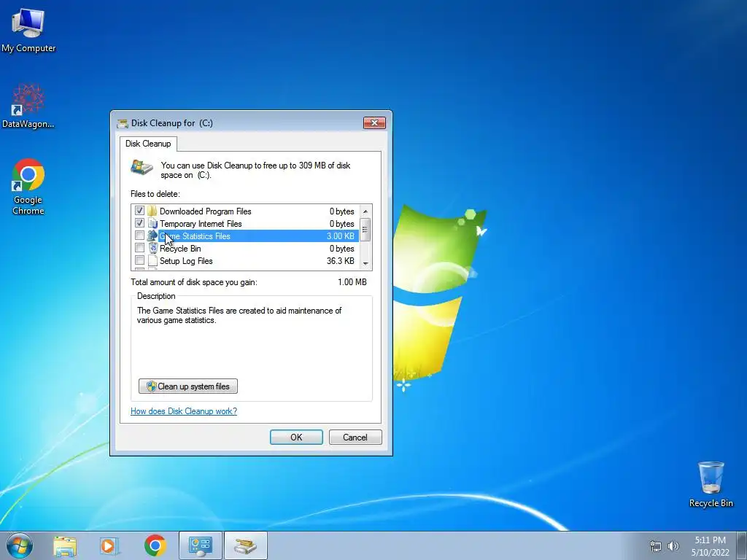Open the volume speaker tray icon
Viewport: 747px width, 560px height.
coord(673,546)
